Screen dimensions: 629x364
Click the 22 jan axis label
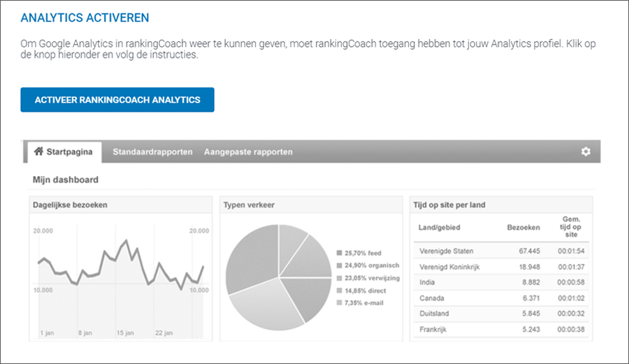click(164, 333)
